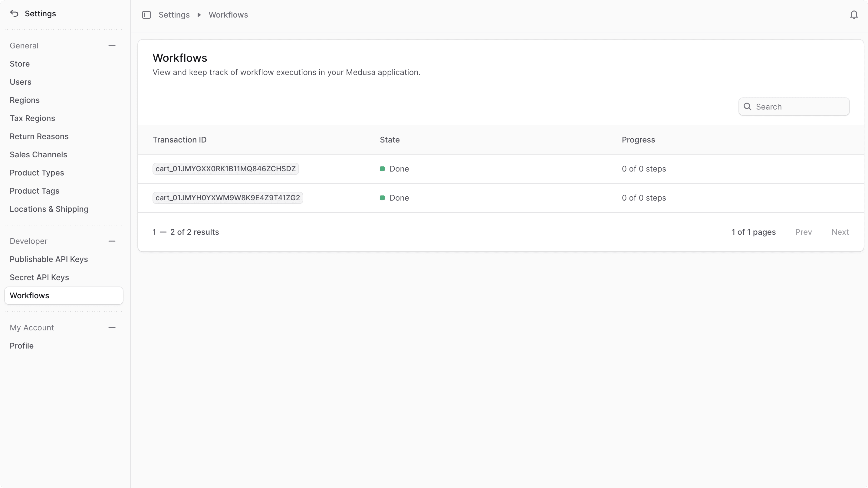Navigate to Sales Channels settings
The height and width of the screenshot is (488, 868).
click(x=38, y=154)
